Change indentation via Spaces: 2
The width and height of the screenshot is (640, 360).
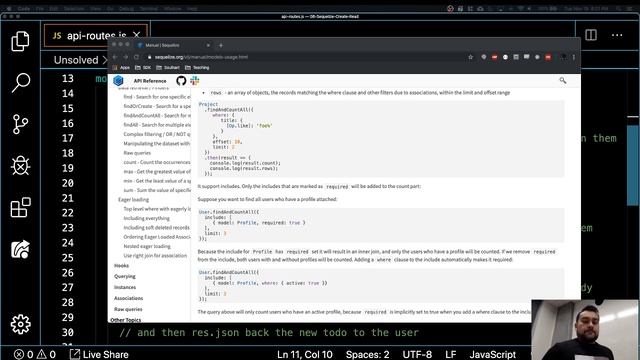click(x=367, y=354)
